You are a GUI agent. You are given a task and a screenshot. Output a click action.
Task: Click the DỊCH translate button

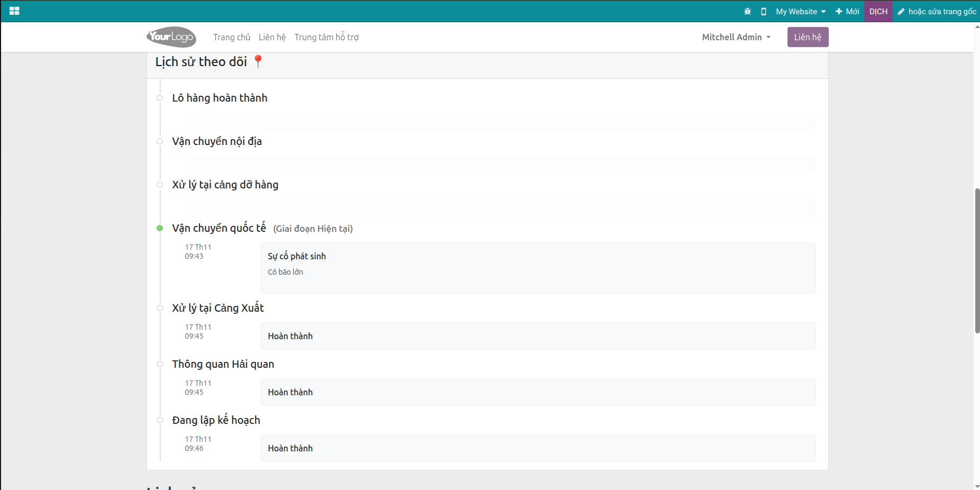pyautogui.click(x=878, y=11)
